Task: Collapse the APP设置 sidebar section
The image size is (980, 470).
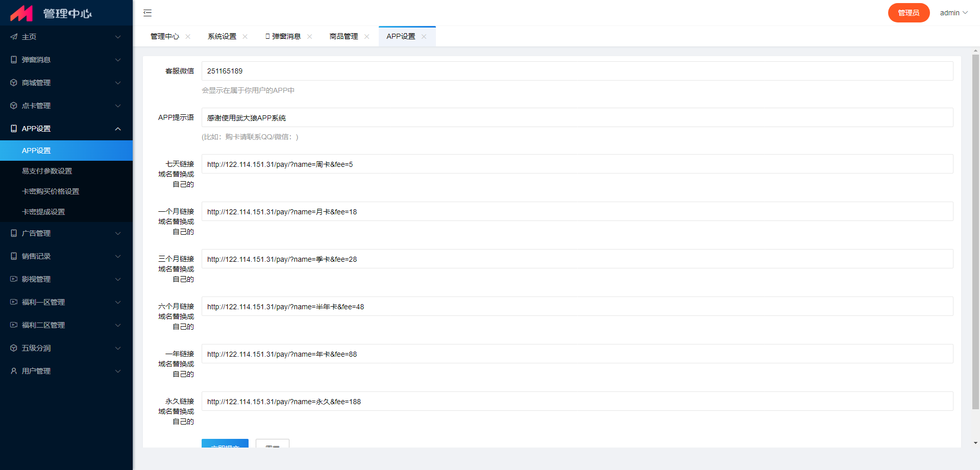Action: [x=118, y=129]
